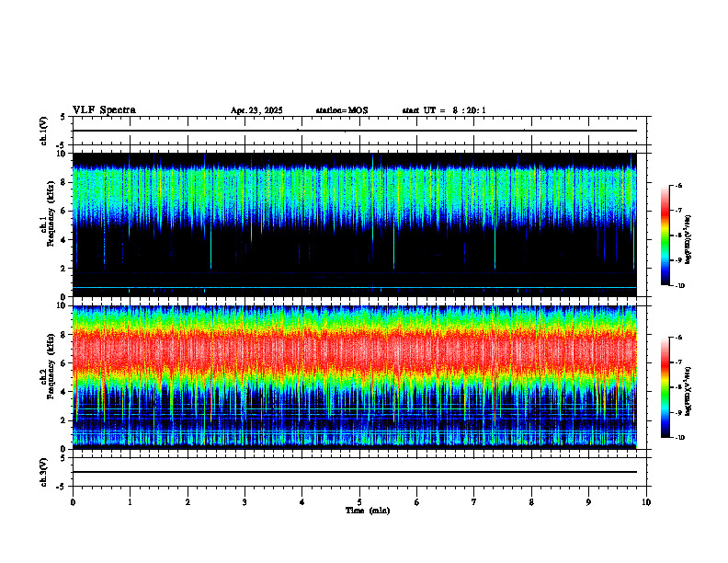The width and height of the screenshot is (728, 563).
Task: Click time axis tick label "3"
Action: 245,502
